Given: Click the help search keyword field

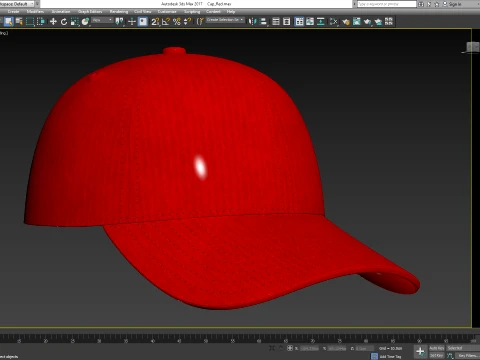Looking at the screenshot, I should 387,4.
